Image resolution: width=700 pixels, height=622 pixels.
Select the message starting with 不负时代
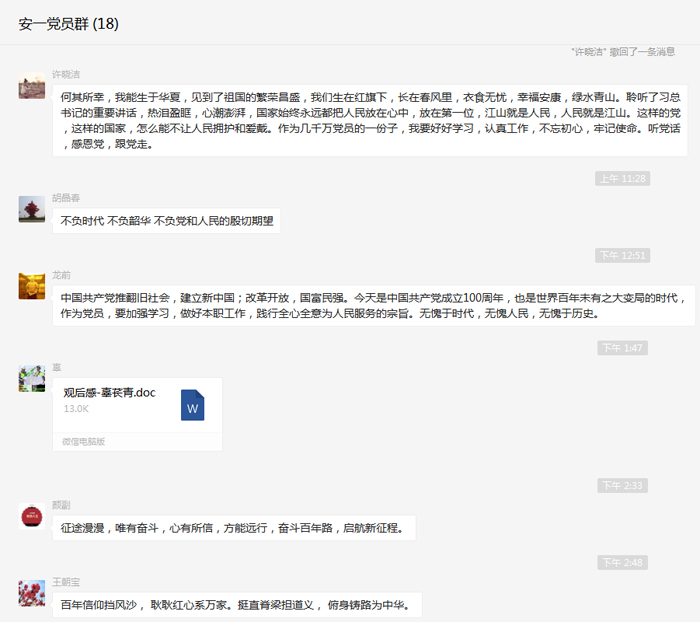pos(166,221)
